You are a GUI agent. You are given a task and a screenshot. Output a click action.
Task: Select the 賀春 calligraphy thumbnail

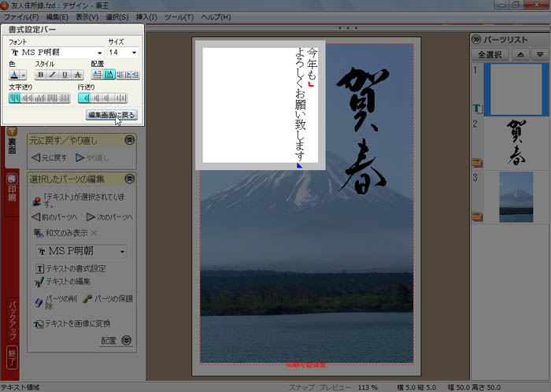tap(516, 142)
